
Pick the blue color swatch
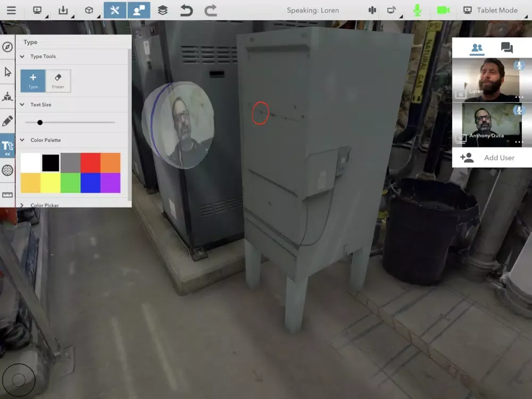pos(90,183)
